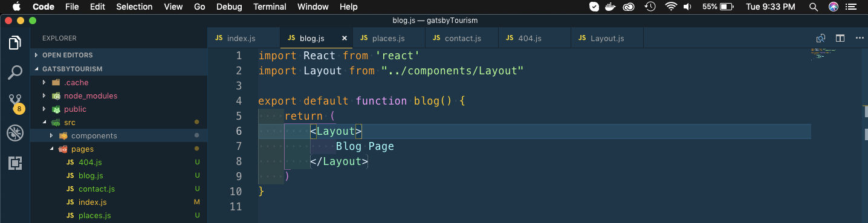Close the blog.js editor tab
The height and width of the screenshot is (223, 868).
pos(345,38)
